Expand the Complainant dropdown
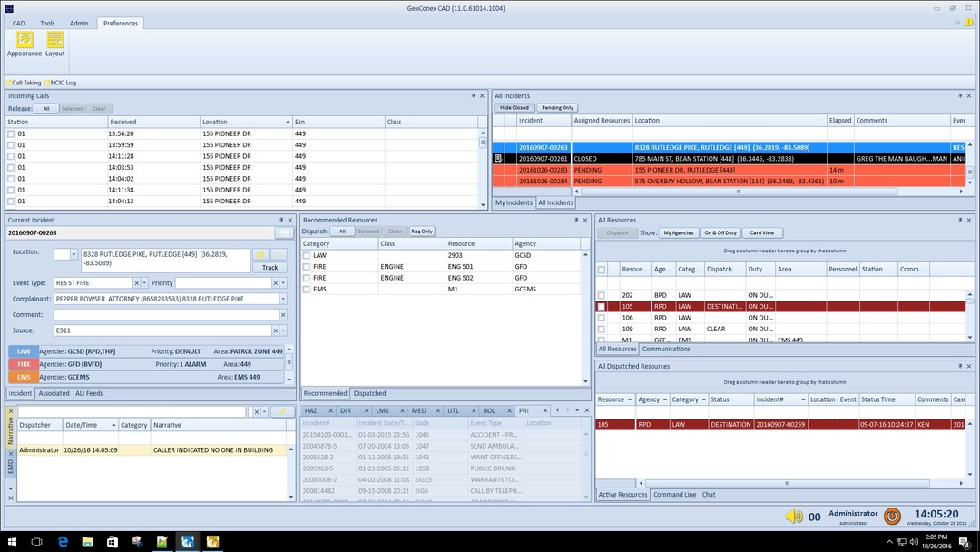 (x=283, y=299)
